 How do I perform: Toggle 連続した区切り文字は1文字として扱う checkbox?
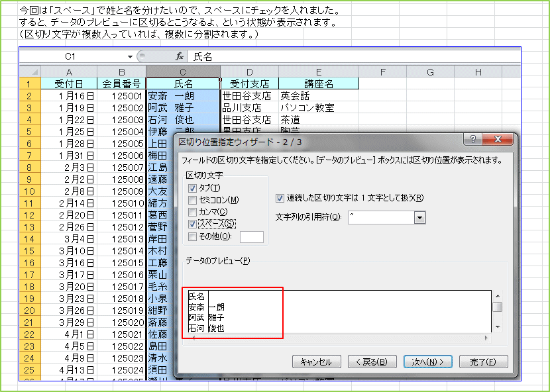pyautogui.click(x=280, y=198)
